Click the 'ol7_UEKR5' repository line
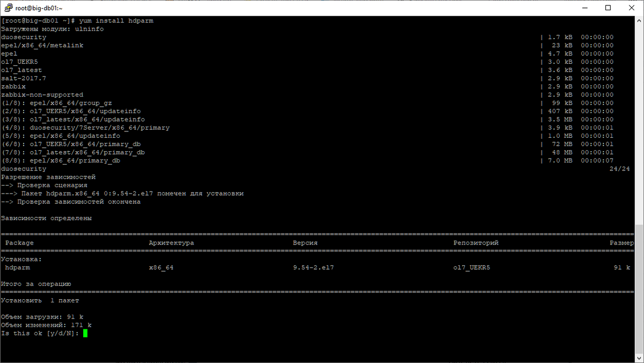 click(19, 62)
